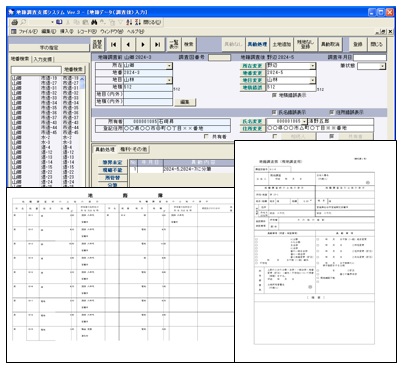
Task: Click the 氏名変更 button
Action: [x=252, y=121]
